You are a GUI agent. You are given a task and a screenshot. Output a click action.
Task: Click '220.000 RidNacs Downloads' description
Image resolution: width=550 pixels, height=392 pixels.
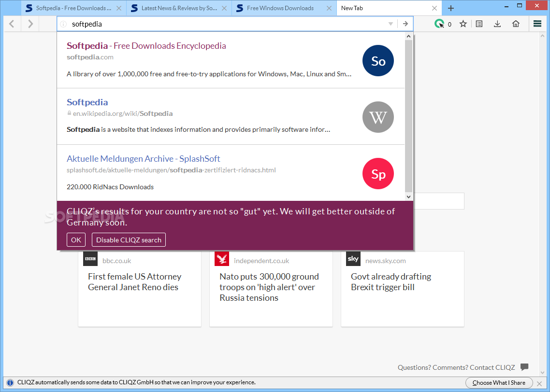(110, 187)
